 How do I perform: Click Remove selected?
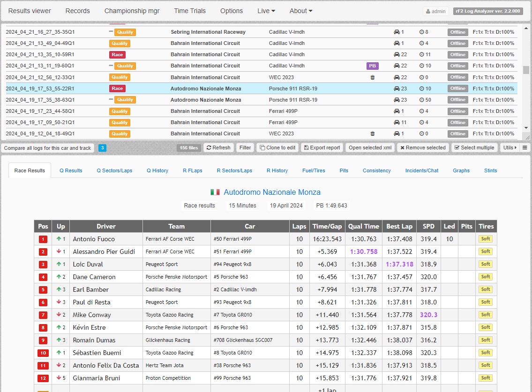coord(423,148)
